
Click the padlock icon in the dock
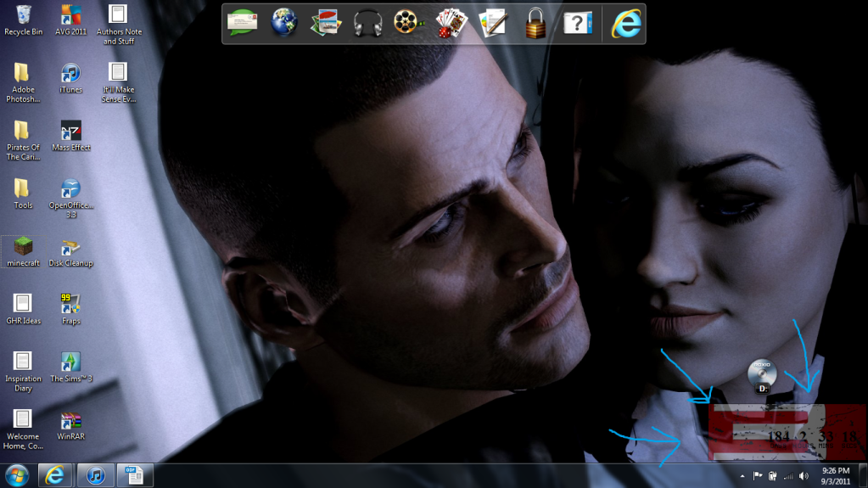coord(535,24)
